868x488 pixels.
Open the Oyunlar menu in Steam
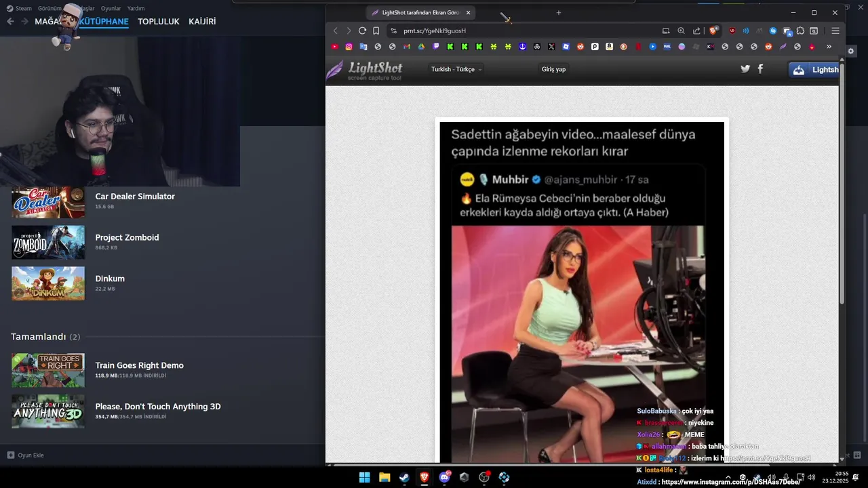tap(111, 8)
